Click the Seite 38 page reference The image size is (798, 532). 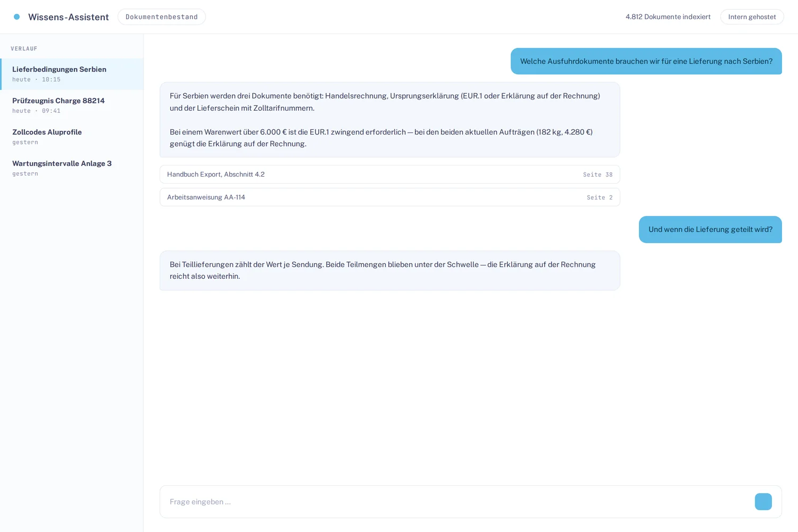click(597, 174)
